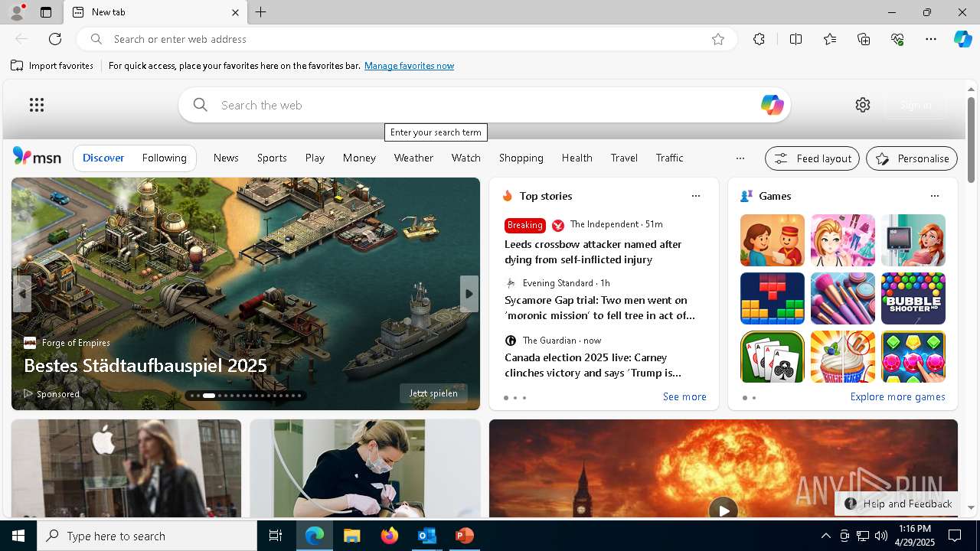Open Edge Settings and more menu
Image resolution: width=980 pixels, height=551 pixels.
click(x=931, y=39)
